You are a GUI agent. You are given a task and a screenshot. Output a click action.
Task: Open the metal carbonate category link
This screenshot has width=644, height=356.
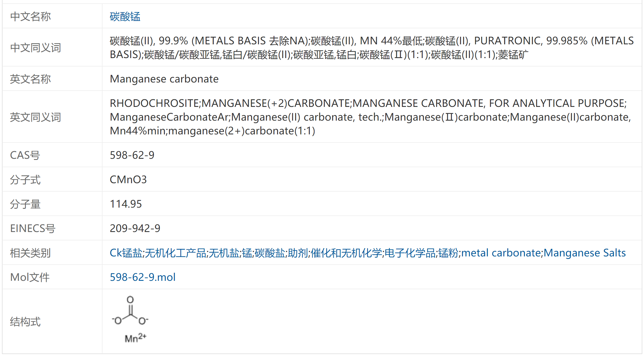[x=501, y=253]
